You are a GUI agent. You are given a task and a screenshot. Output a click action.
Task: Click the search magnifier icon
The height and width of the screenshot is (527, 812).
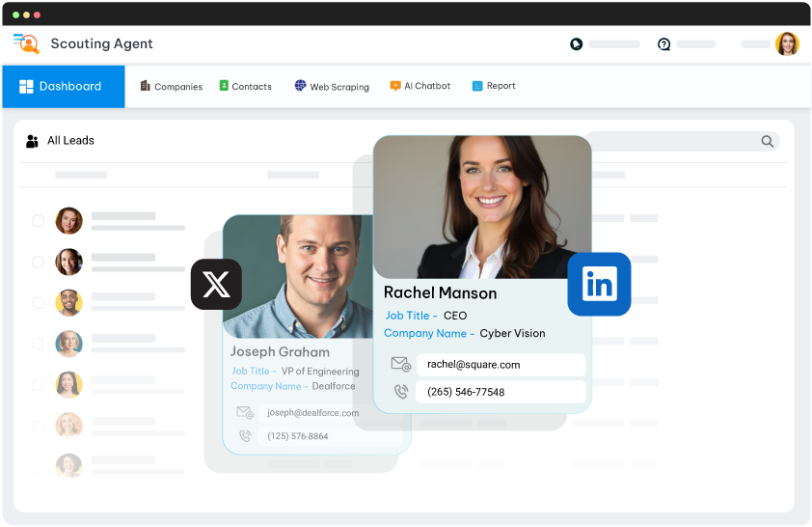(x=768, y=142)
